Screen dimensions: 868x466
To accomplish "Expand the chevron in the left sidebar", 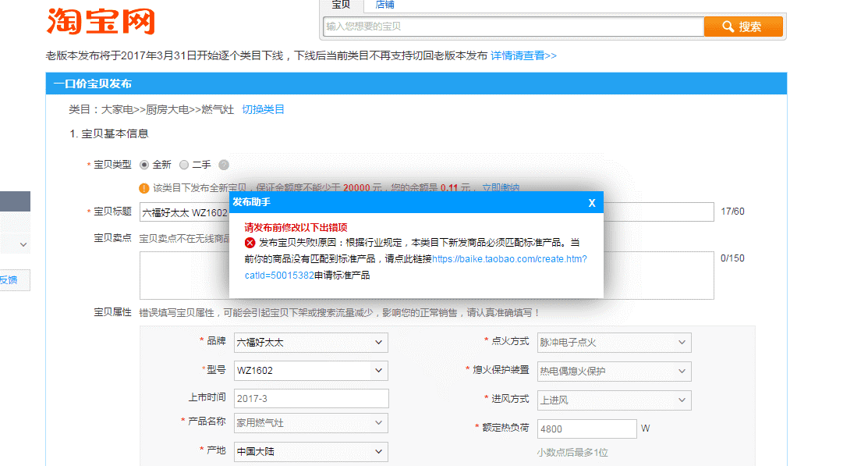I will 23,244.
